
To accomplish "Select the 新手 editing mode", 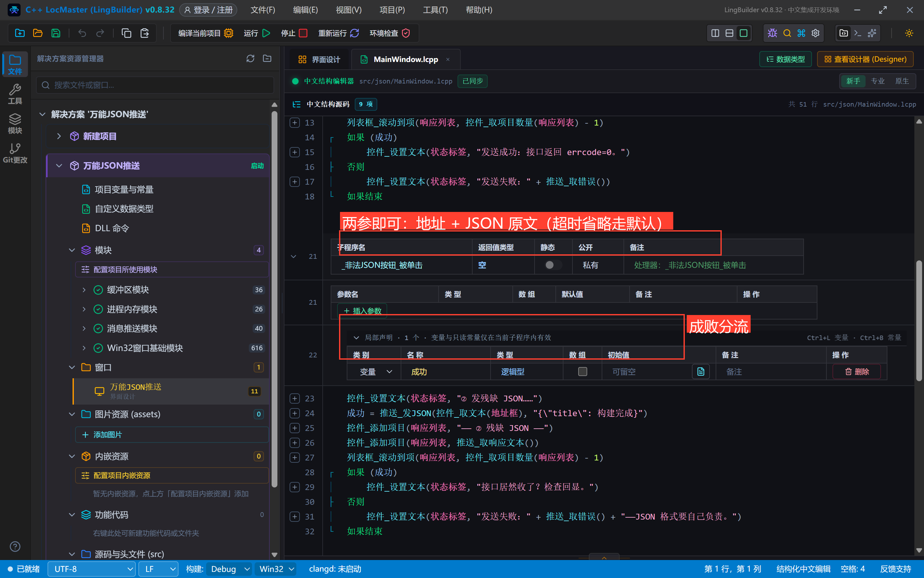I will [853, 81].
